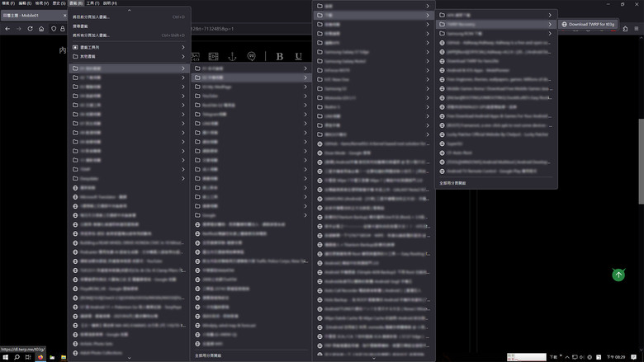Image resolution: width=644 pixels, height=362 pixels.
Task: Open the 檢視 (V) menu
Action: point(42,2)
